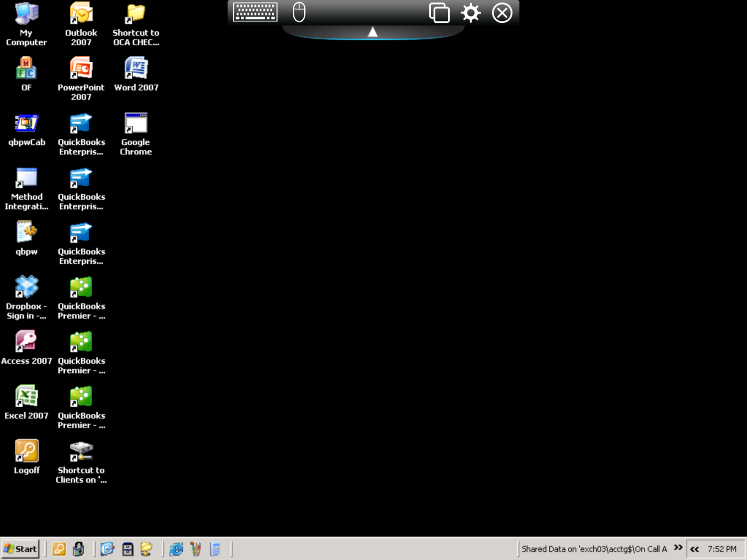
Task: Collapse the remote toolbar with the up arrow
Action: click(x=373, y=32)
